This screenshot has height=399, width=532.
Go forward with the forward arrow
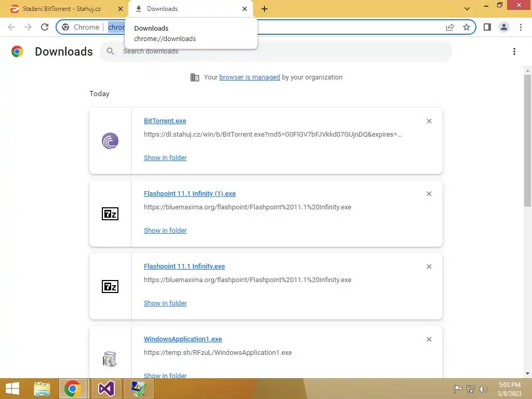(x=28, y=27)
